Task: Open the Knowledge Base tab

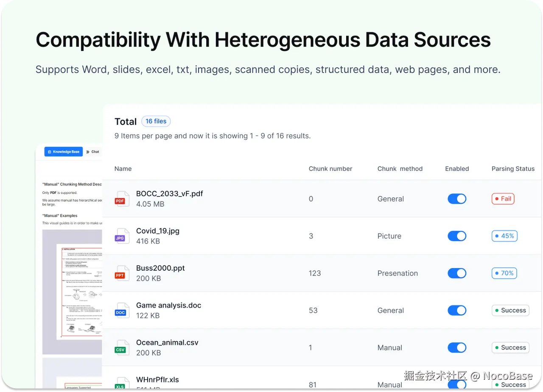Action: (64, 151)
